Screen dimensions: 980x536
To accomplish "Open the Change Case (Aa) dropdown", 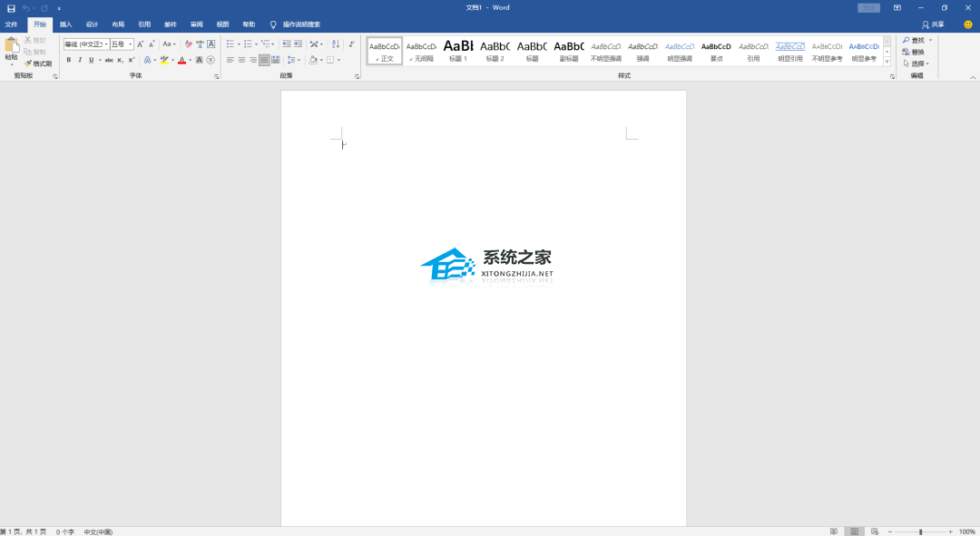I will (169, 44).
